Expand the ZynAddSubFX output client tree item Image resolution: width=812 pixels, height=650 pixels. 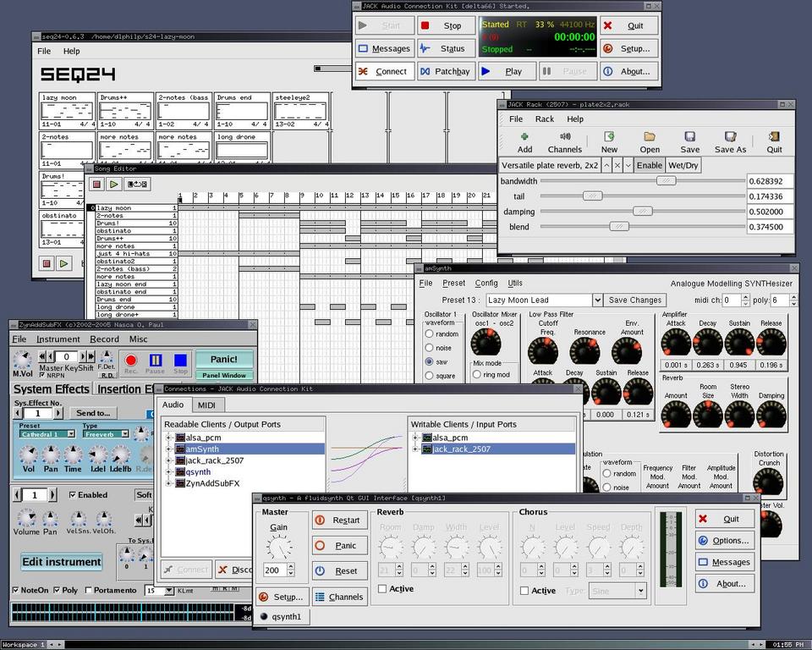(169, 483)
